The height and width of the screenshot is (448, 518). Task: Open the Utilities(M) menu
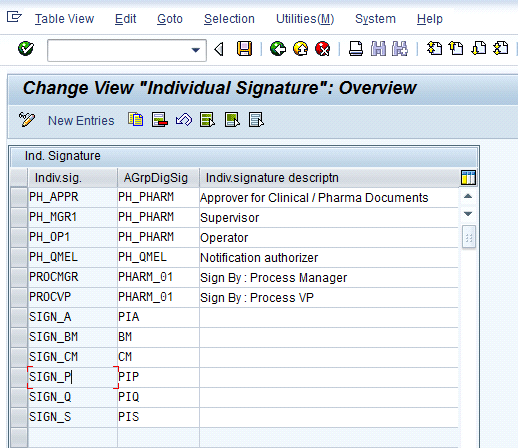pos(305,19)
